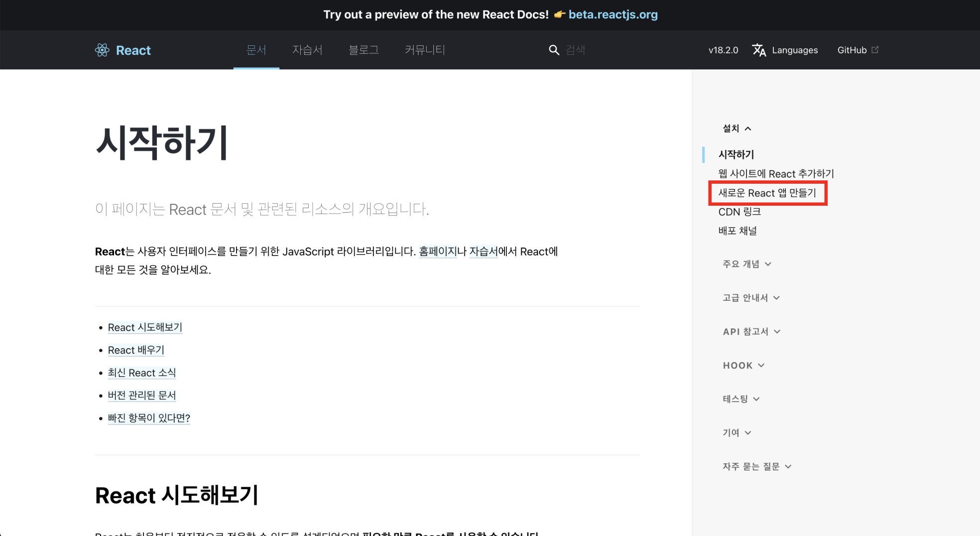The width and height of the screenshot is (980, 536).
Task: Click the 시작하기 page title heading
Action: (162, 143)
